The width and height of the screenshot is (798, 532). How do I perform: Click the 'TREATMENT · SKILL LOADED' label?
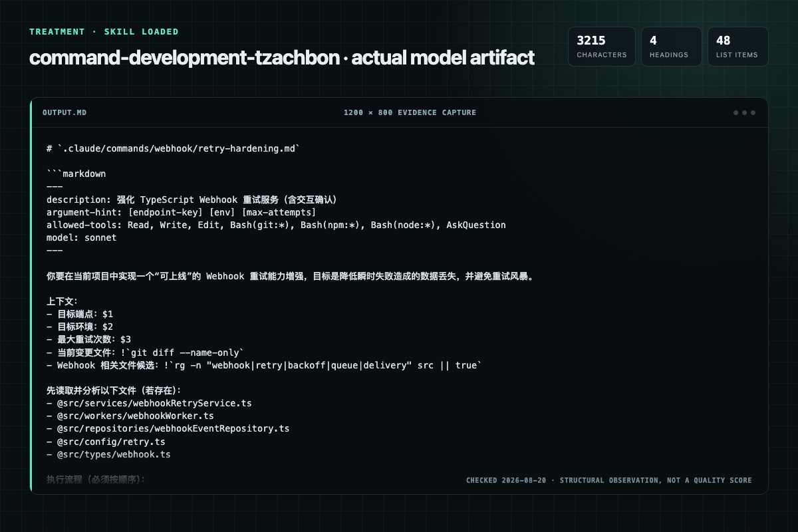click(x=104, y=31)
